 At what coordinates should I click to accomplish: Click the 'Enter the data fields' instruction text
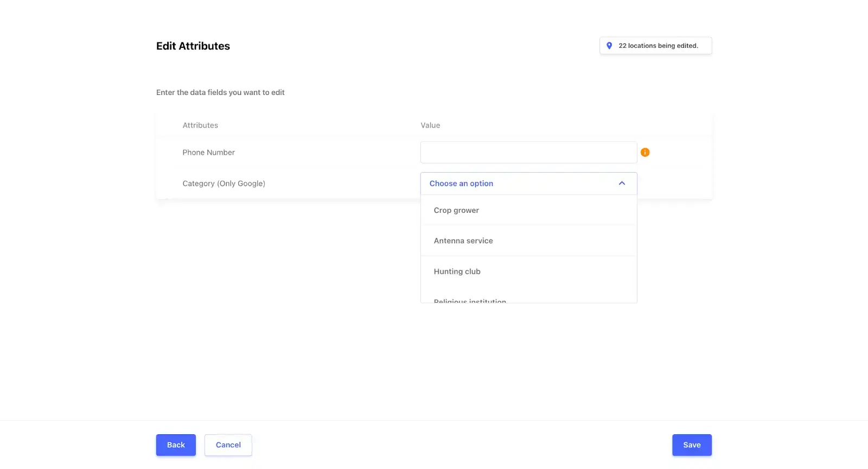pyautogui.click(x=220, y=93)
